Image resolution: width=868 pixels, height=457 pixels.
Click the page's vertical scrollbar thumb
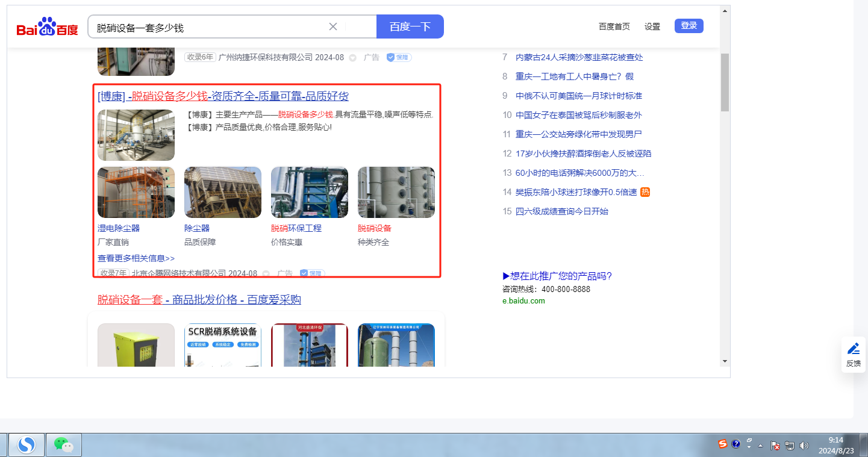point(725,82)
